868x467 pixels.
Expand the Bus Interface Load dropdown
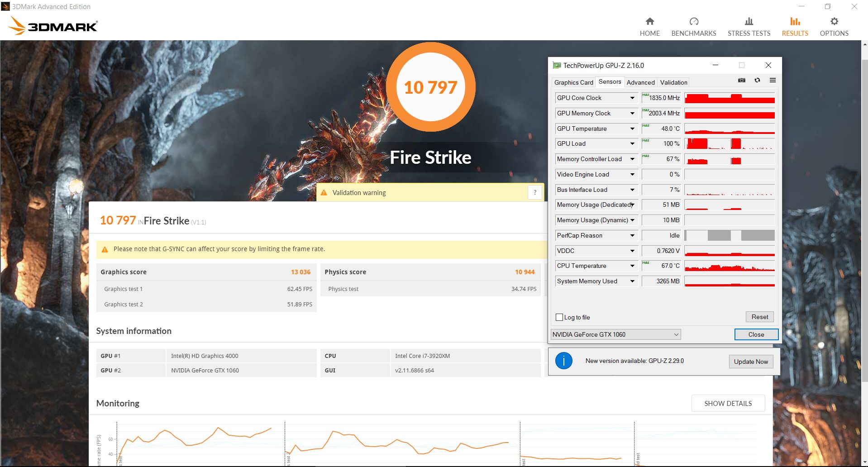(x=632, y=190)
